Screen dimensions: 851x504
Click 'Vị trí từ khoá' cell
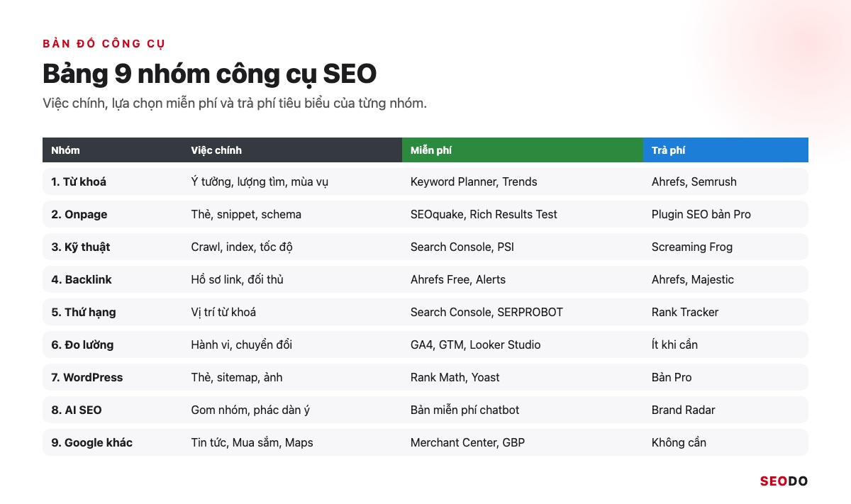click(x=223, y=312)
